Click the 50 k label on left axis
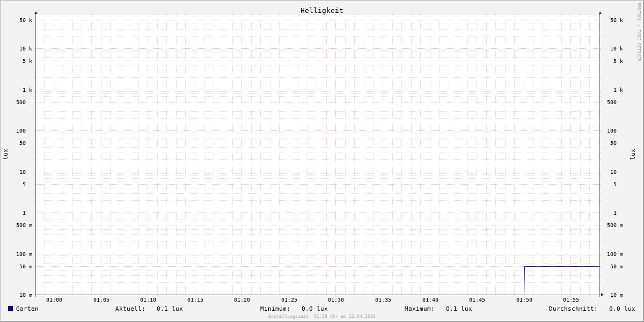This screenshot has height=322, width=644. pos(26,20)
